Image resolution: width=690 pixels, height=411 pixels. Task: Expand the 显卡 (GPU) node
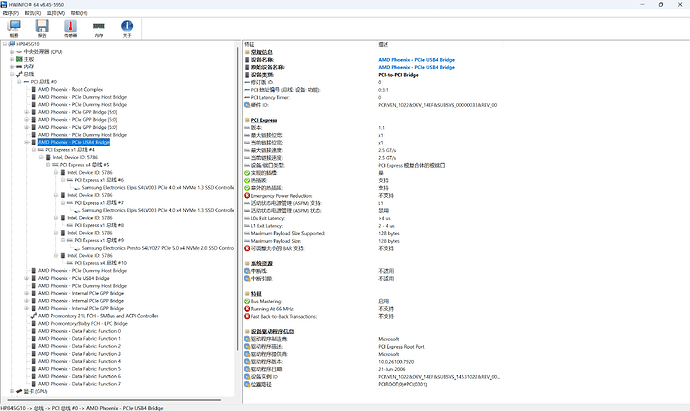12,391
